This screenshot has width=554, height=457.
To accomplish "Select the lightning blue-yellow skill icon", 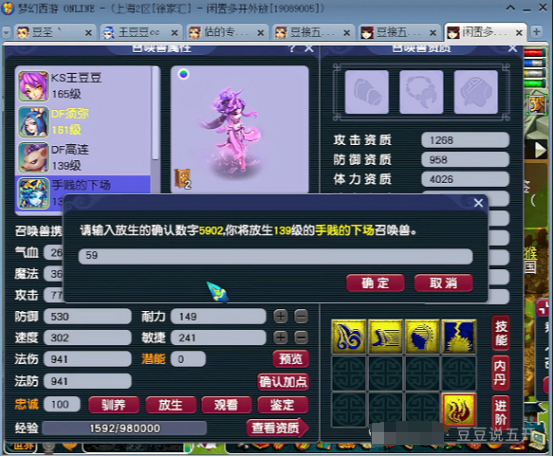I will tap(459, 336).
